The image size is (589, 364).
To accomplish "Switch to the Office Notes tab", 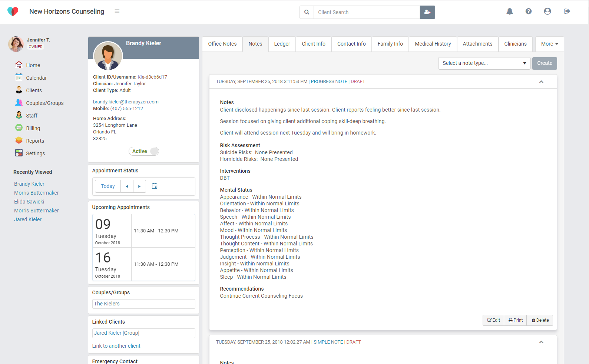I will [222, 44].
